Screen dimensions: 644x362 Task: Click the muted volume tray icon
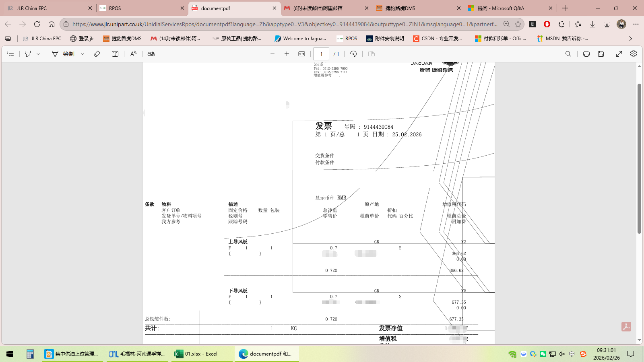[x=562, y=354]
